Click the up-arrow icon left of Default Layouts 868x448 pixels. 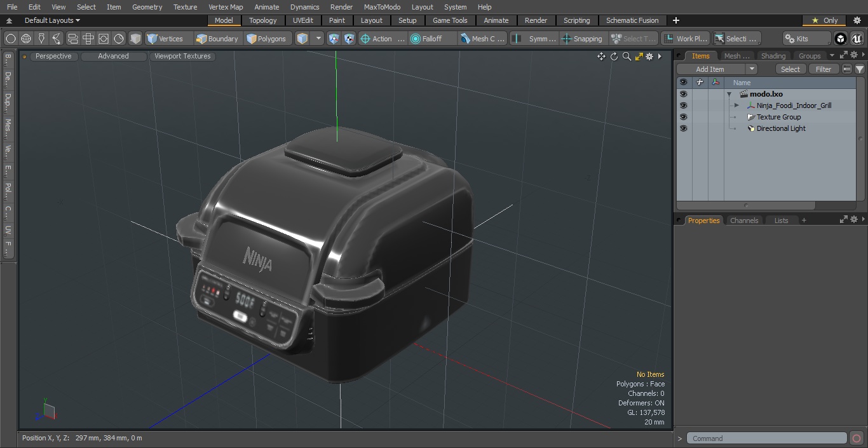click(x=9, y=20)
